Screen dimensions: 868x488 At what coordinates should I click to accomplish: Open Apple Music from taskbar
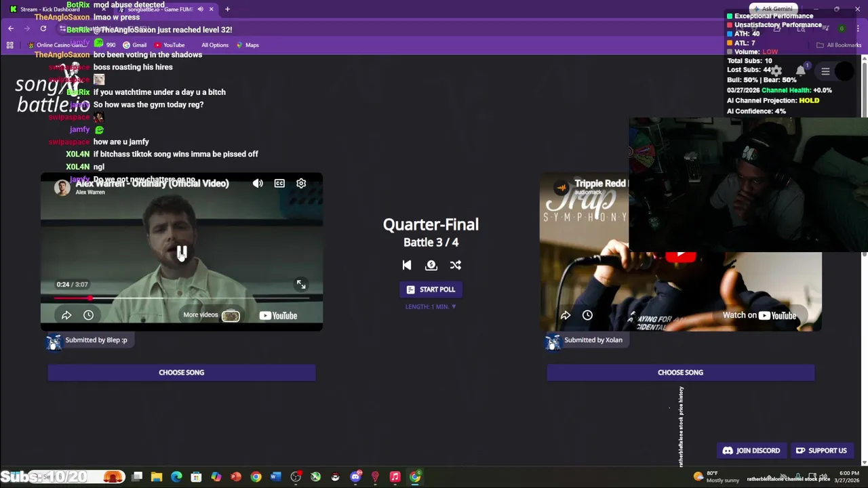point(395,476)
